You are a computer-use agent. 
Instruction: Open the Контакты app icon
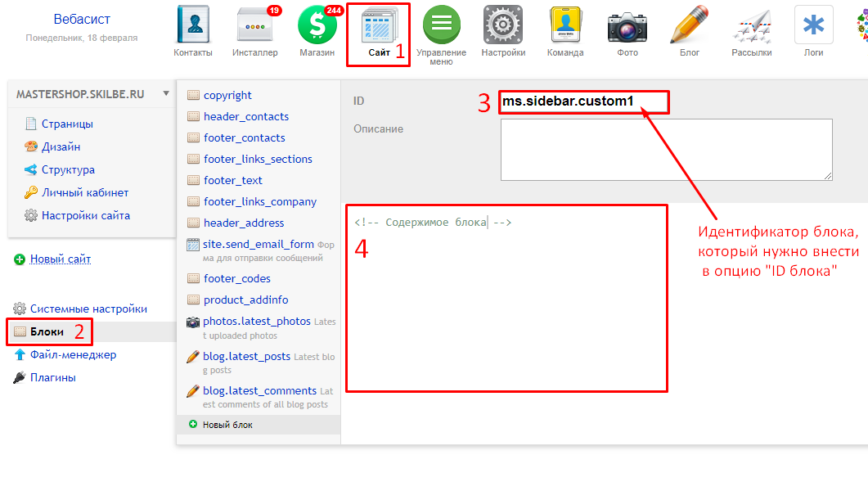pyautogui.click(x=193, y=27)
